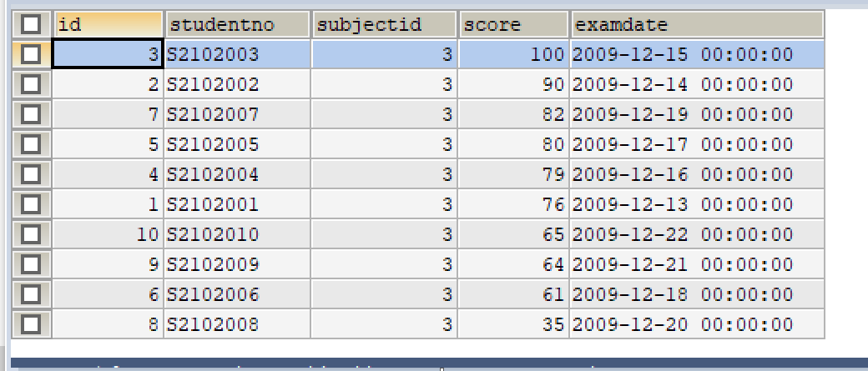Select the cell S2102004

238,174
